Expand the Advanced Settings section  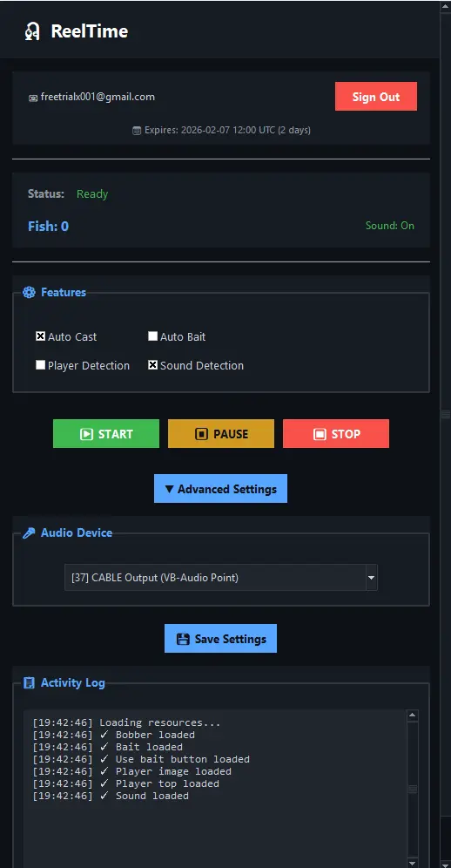click(220, 489)
